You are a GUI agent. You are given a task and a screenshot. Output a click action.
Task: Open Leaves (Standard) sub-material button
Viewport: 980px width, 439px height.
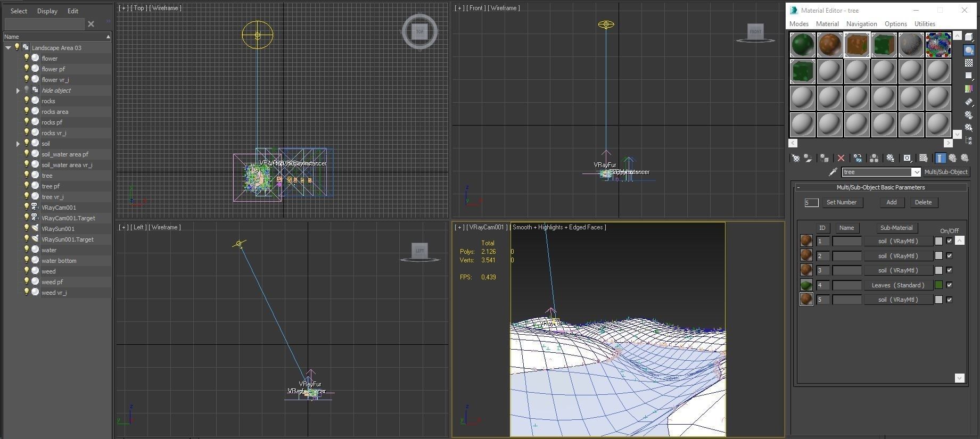[898, 285]
